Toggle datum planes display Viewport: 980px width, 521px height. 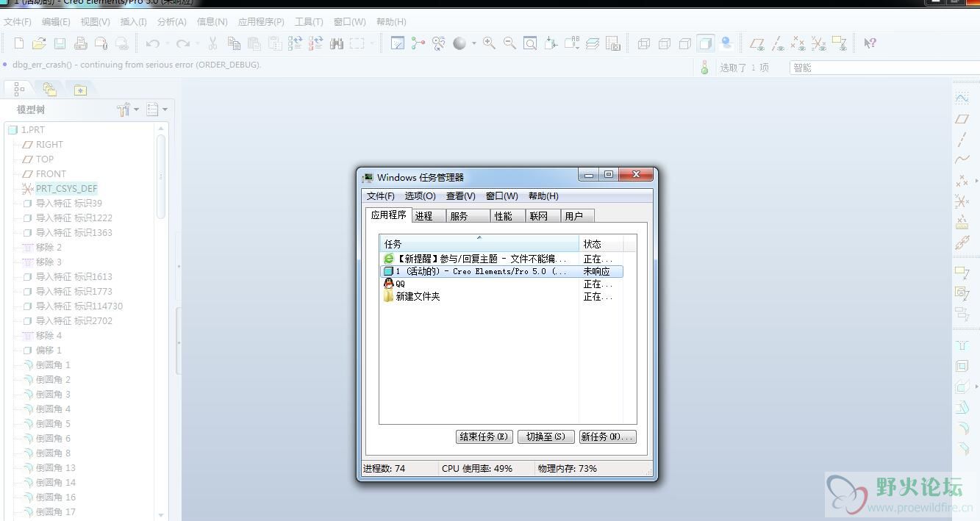[757, 43]
